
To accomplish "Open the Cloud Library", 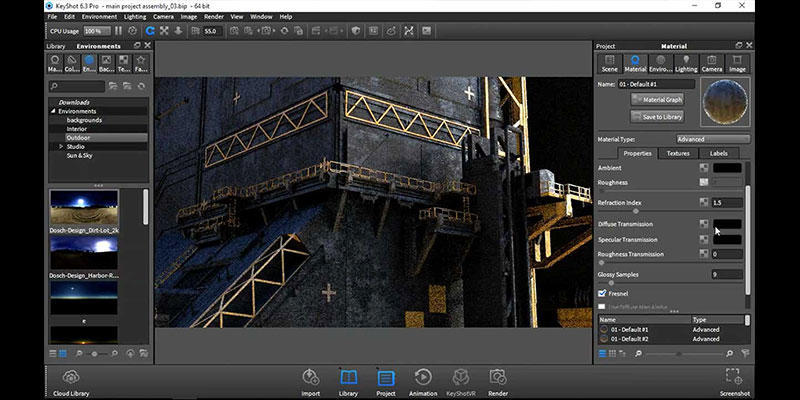I will pyautogui.click(x=71, y=379).
